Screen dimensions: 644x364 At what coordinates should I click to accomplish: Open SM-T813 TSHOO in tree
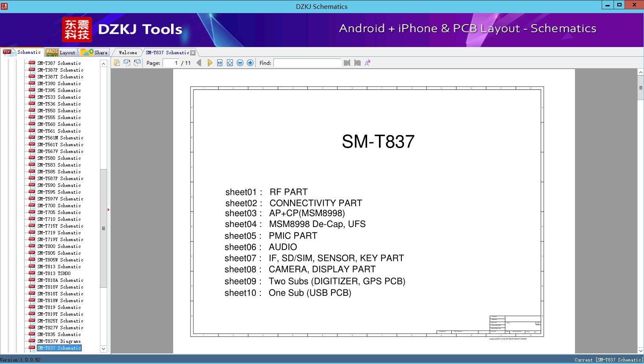(x=54, y=273)
